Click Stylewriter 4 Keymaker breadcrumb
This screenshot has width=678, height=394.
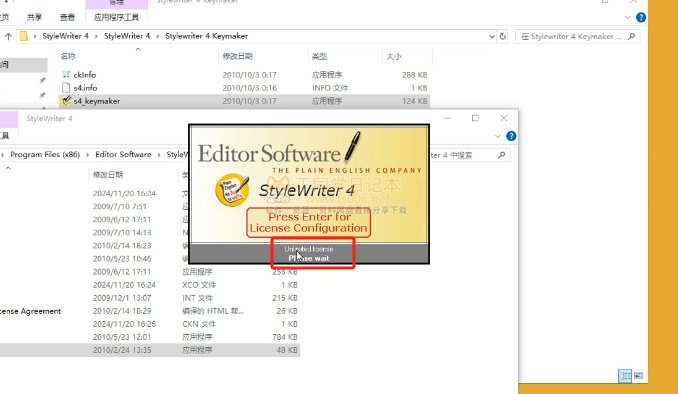click(207, 36)
